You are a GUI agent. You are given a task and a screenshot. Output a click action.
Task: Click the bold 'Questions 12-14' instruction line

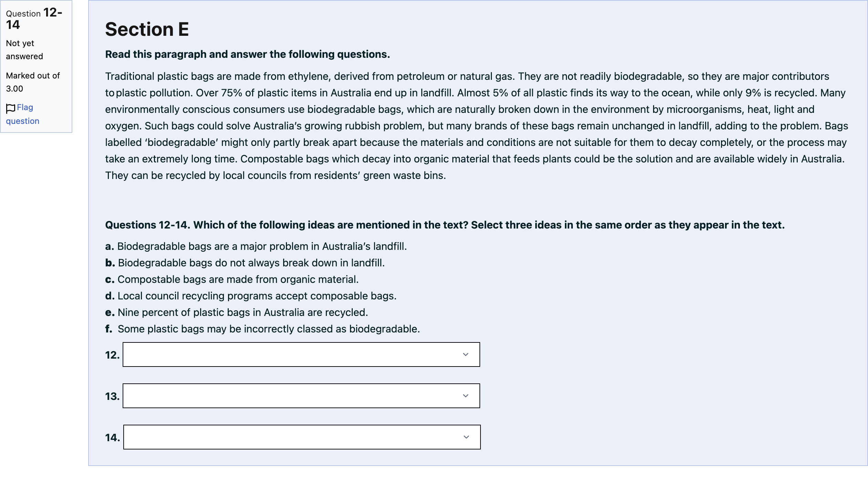pos(445,225)
